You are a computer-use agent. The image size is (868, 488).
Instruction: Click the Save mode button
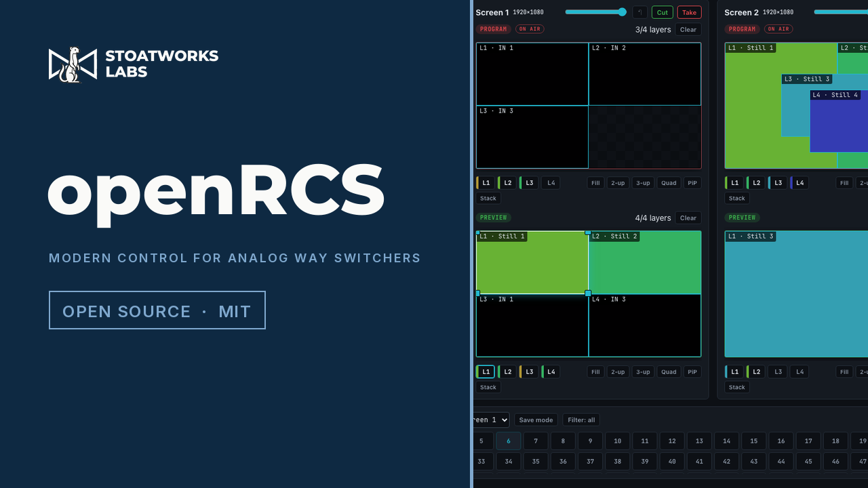pos(536,420)
